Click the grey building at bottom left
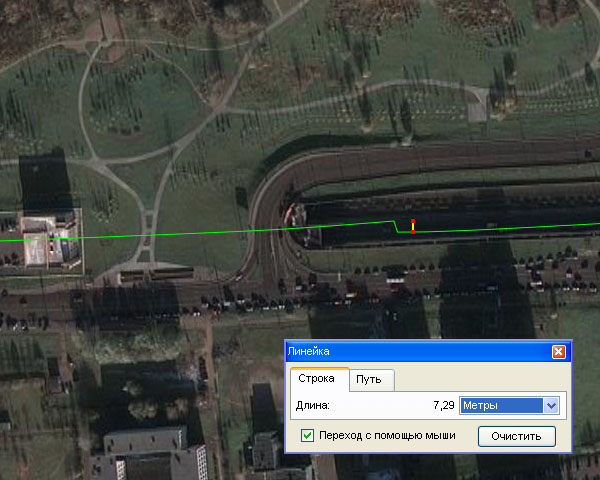 tap(148, 457)
